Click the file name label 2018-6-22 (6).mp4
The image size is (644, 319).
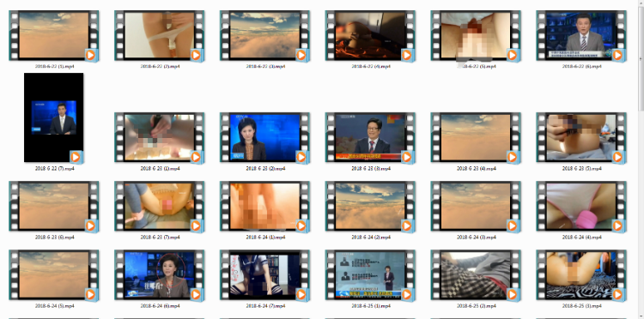click(581, 66)
